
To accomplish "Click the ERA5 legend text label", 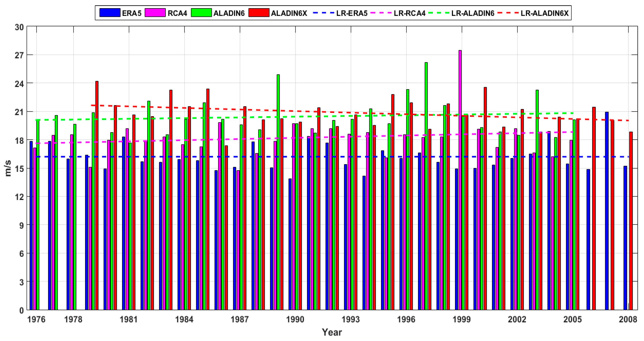I will [x=132, y=13].
